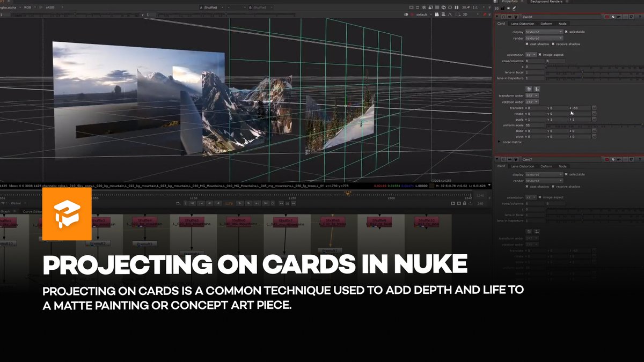Click the Card8 rows input field

click(535, 61)
